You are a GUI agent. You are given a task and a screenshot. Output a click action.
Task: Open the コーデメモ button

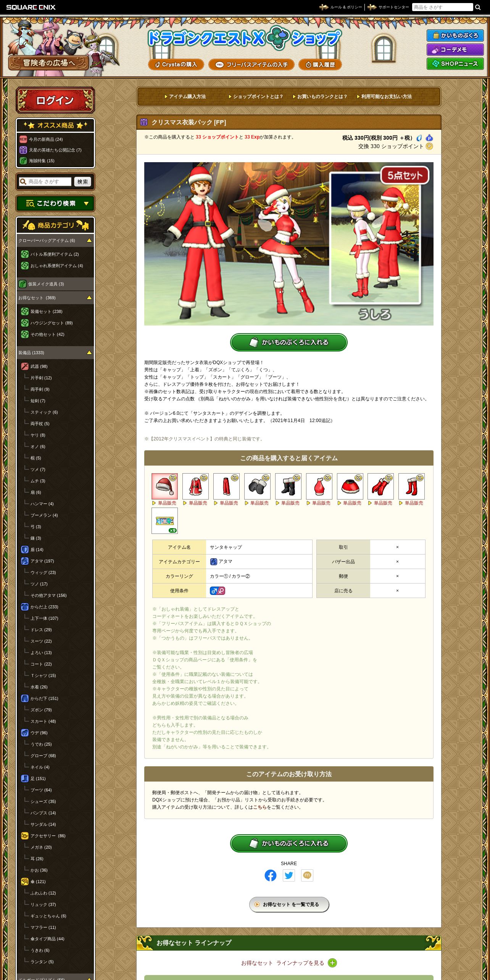coord(455,50)
